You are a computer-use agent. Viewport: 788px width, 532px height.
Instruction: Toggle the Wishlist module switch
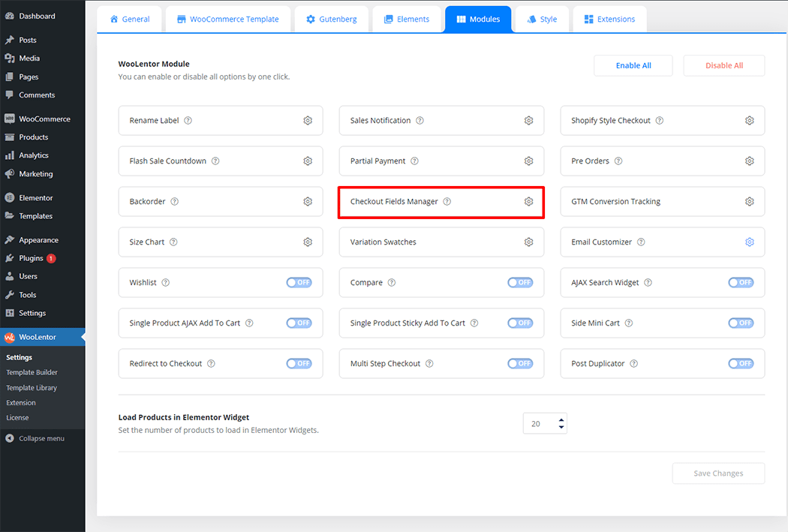[x=299, y=282]
